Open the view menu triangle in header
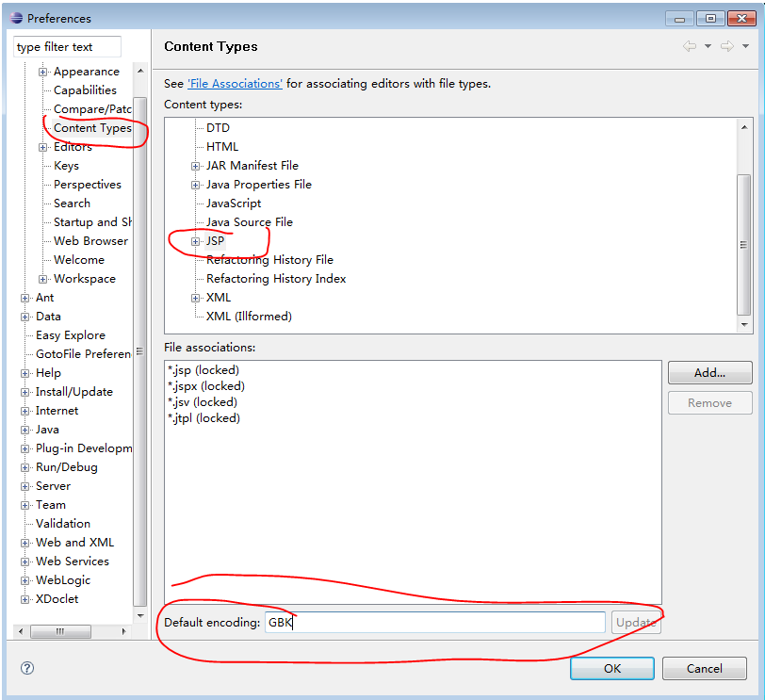Viewport: 765px width, 700px height. point(745,47)
